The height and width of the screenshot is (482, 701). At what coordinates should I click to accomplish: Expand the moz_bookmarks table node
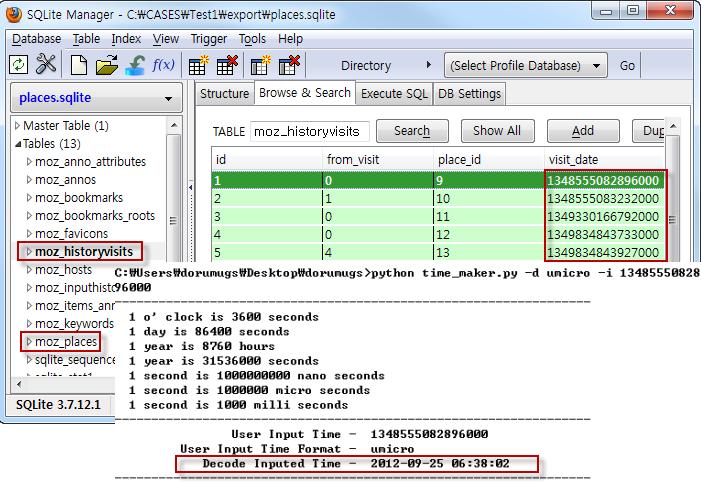tap(29, 198)
